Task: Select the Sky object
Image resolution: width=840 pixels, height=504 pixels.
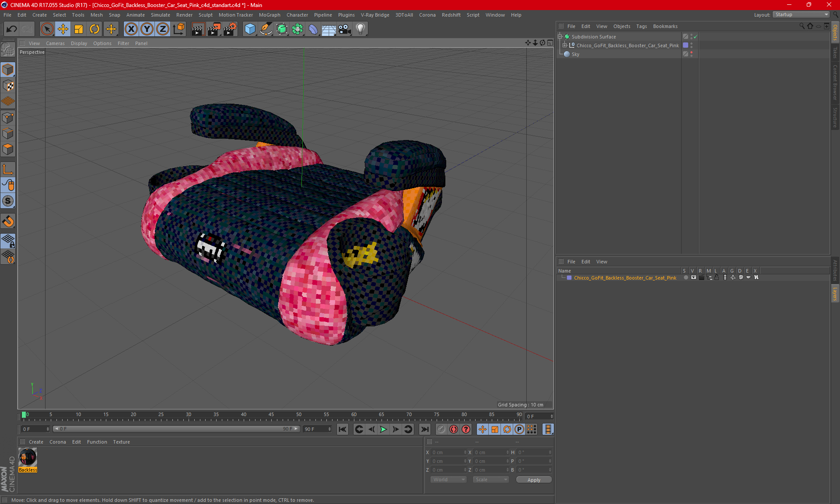Action: pos(575,54)
